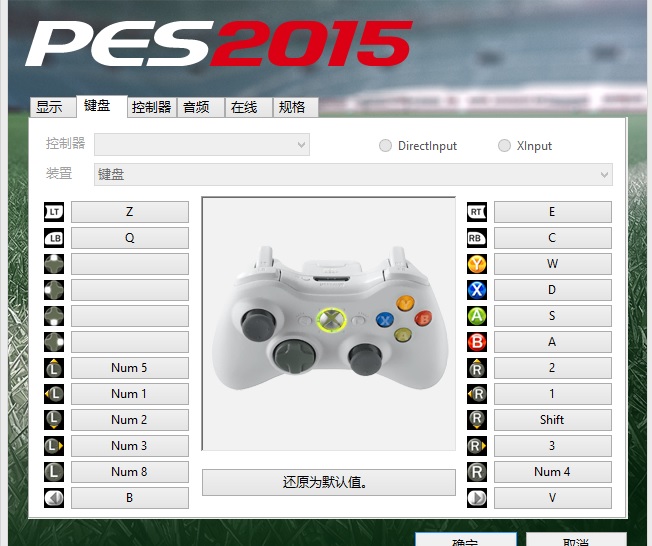Image resolution: width=652 pixels, height=546 pixels.
Task: Click the D key button for X
Action: point(553,290)
